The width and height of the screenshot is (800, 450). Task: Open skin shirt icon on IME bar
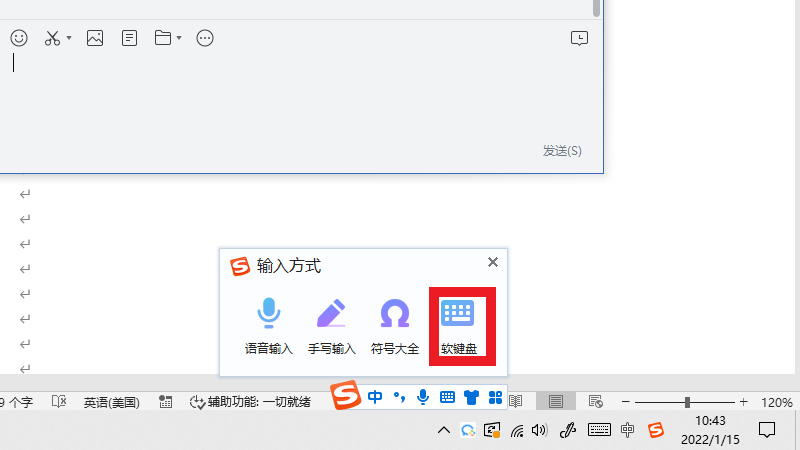(x=471, y=397)
